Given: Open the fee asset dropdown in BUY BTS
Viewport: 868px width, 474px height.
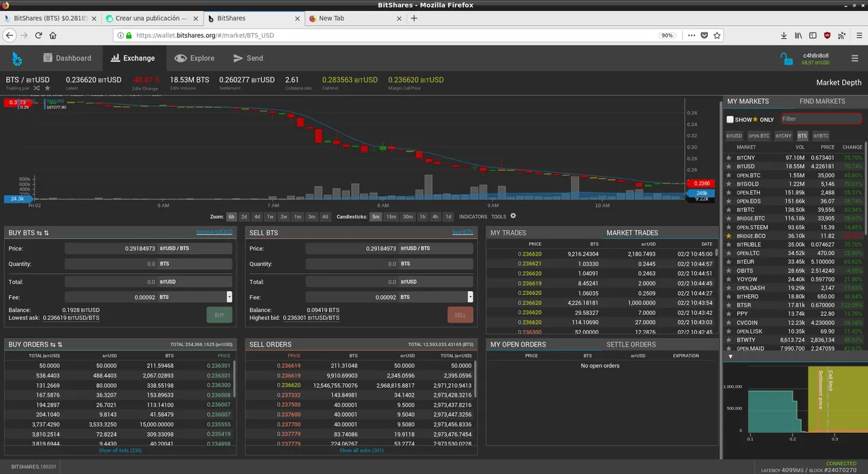Looking at the screenshot, I should 229,297.
